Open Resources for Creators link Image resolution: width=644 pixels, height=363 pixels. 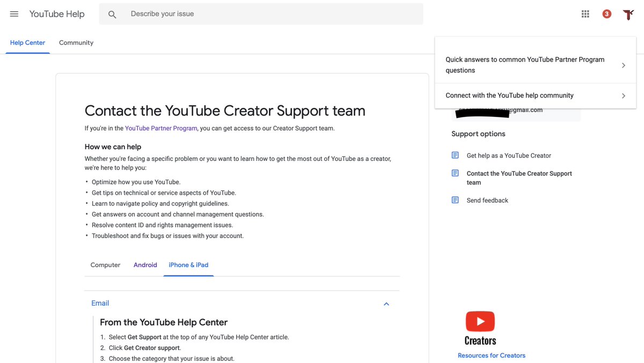click(492, 355)
